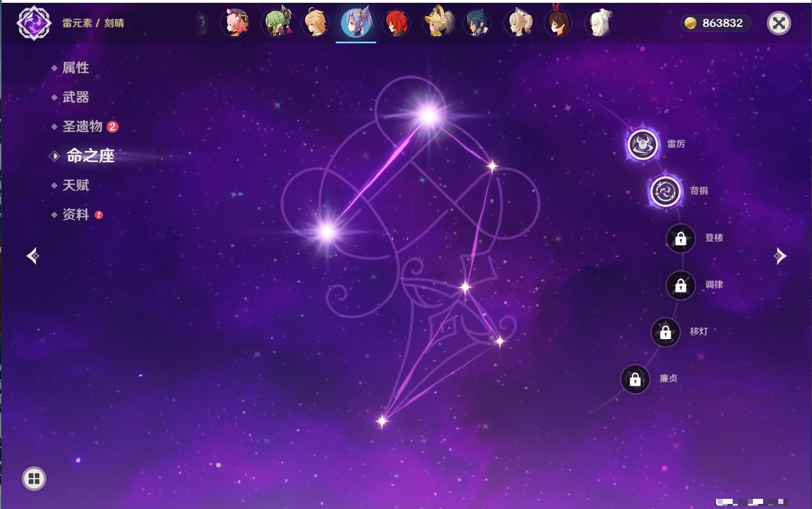Select the pink-haired Diona avatar
The width and height of the screenshot is (812, 509).
[x=236, y=23]
